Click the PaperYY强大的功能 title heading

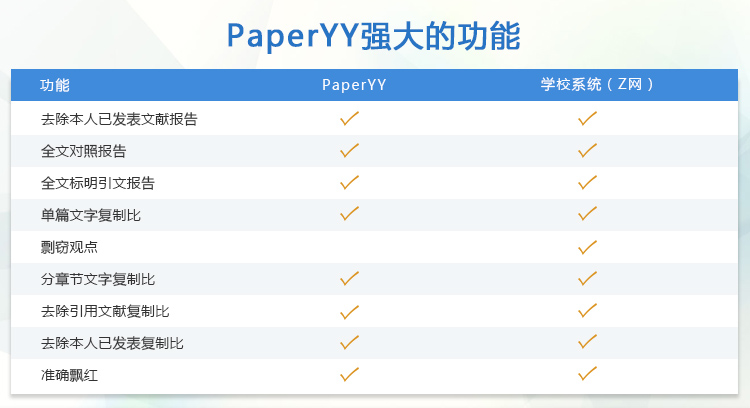(374, 36)
